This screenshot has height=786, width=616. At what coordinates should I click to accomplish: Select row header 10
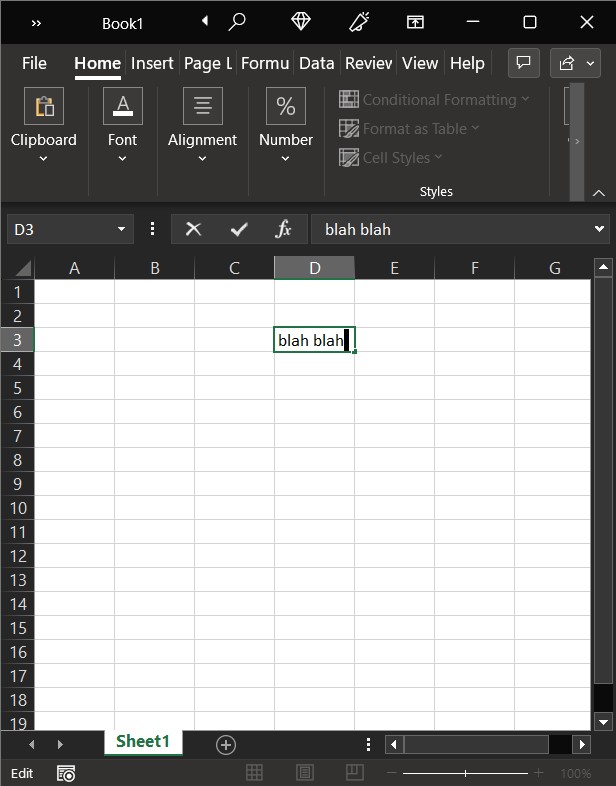pyautogui.click(x=18, y=508)
